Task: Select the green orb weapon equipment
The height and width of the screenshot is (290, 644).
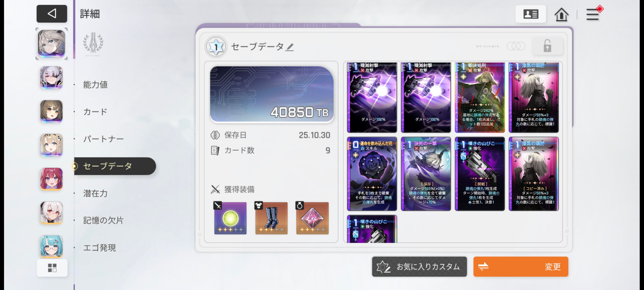Action: 230,218
